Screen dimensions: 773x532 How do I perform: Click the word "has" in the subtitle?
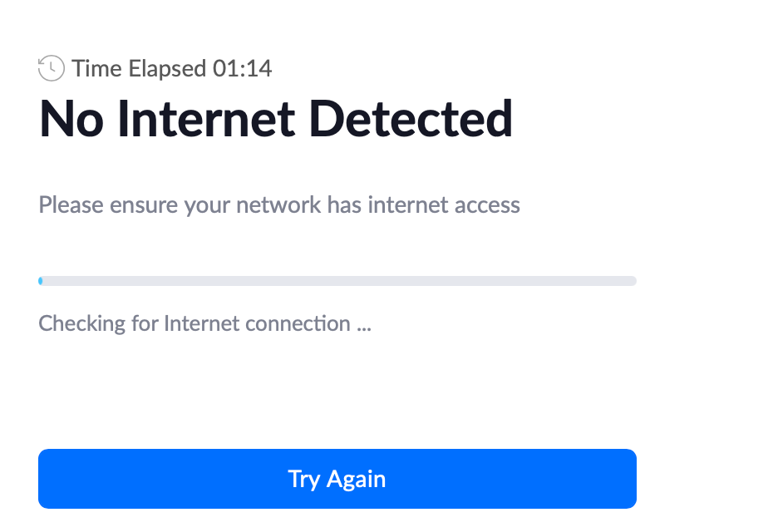pos(343,204)
